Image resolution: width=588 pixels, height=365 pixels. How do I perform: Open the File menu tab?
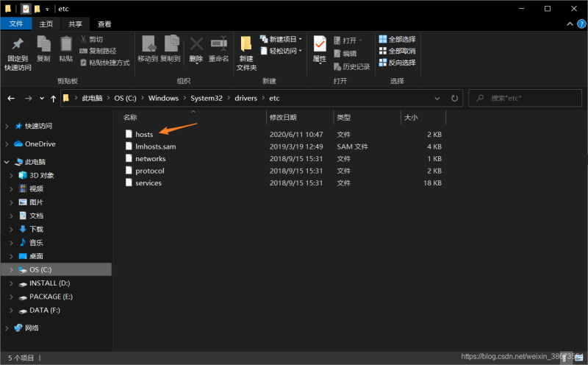[x=16, y=24]
